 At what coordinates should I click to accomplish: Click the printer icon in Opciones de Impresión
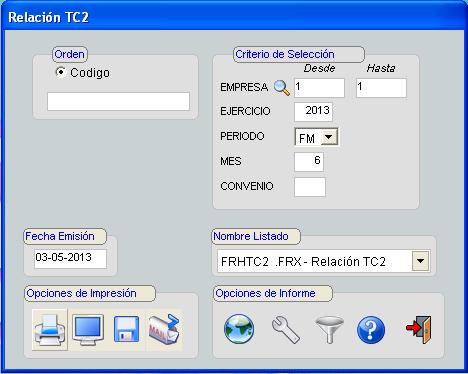click(x=50, y=330)
